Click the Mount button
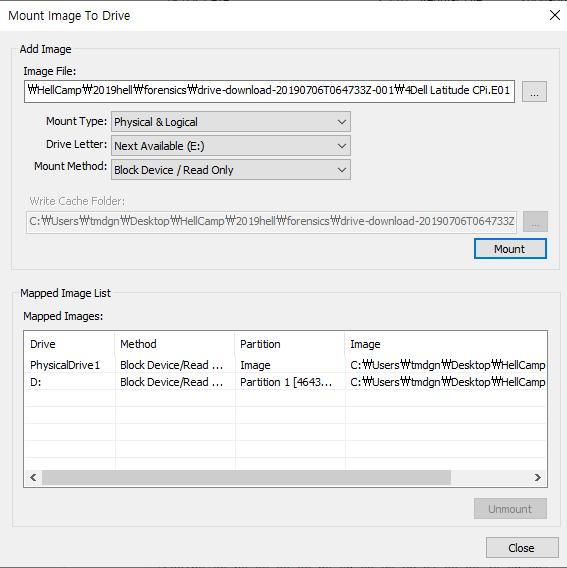The image size is (567, 568). [510, 248]
